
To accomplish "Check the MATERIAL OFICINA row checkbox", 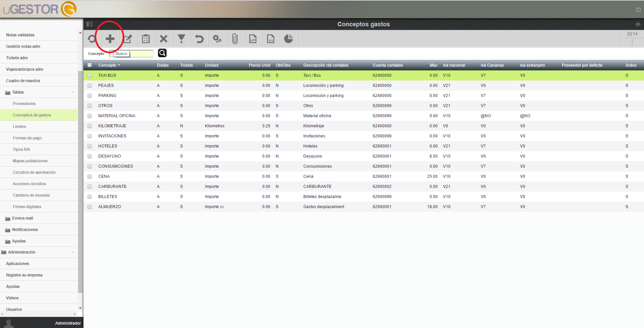I will coord(90,116).
